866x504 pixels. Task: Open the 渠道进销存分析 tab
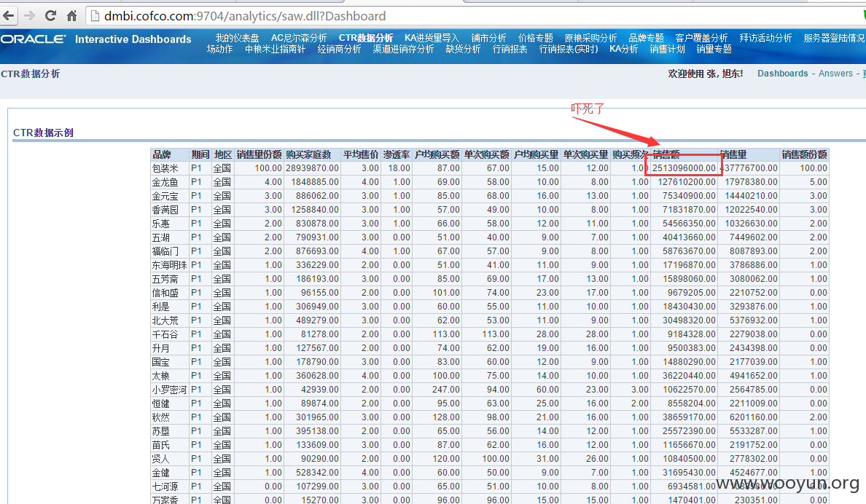[403, 49]
